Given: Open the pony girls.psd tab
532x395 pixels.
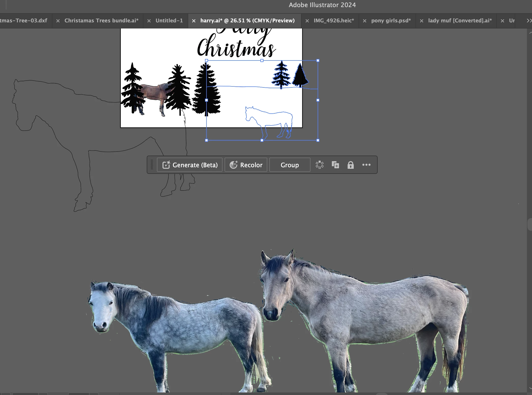Looking at the screenshot, I should pos(391,21).
